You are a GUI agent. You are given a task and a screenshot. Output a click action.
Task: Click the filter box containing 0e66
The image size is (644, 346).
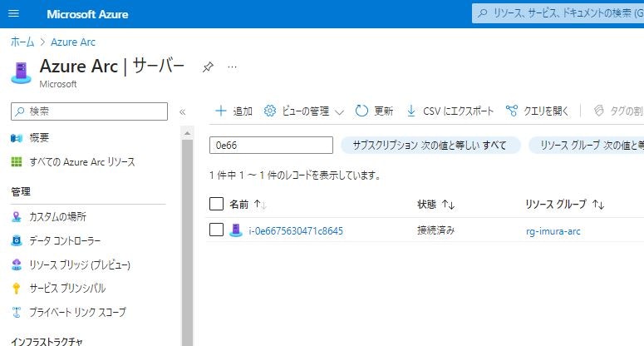click(x=271, y=145)
